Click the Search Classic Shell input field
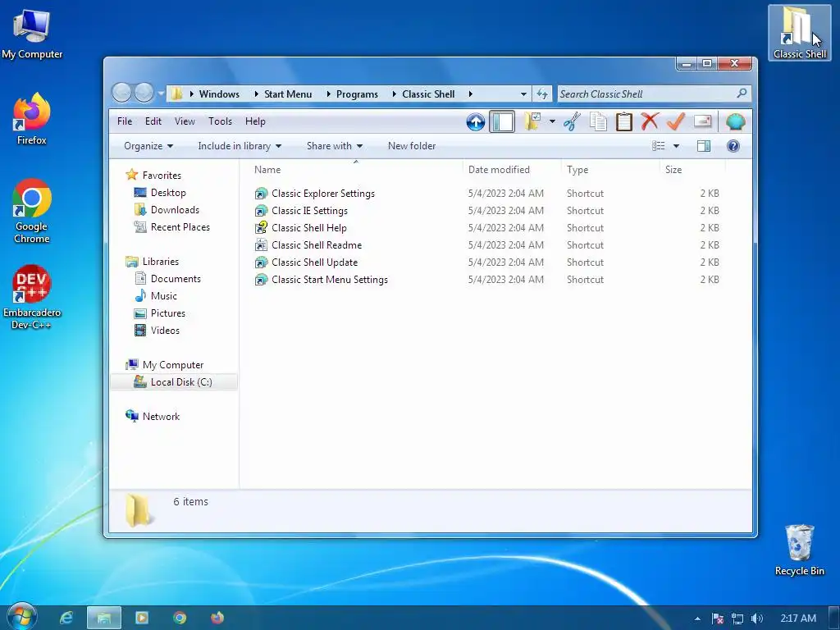 [654, 94]
